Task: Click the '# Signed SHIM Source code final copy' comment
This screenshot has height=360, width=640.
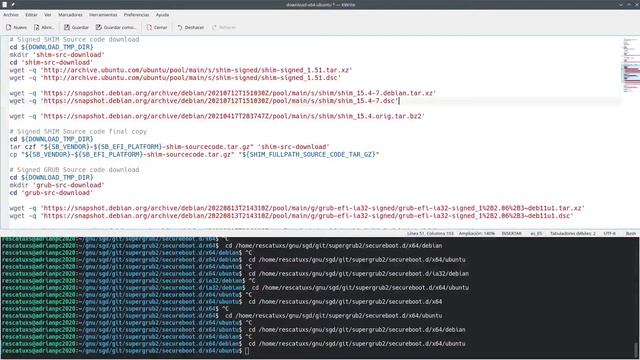Action: pos(78,131)
